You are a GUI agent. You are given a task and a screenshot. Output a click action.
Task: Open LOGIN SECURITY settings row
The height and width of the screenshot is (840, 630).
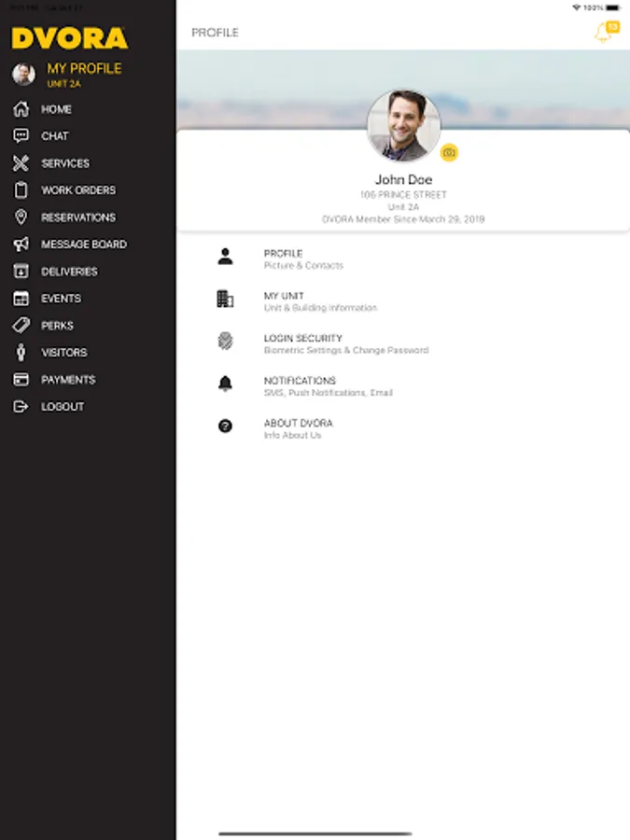tap(403, 343)
